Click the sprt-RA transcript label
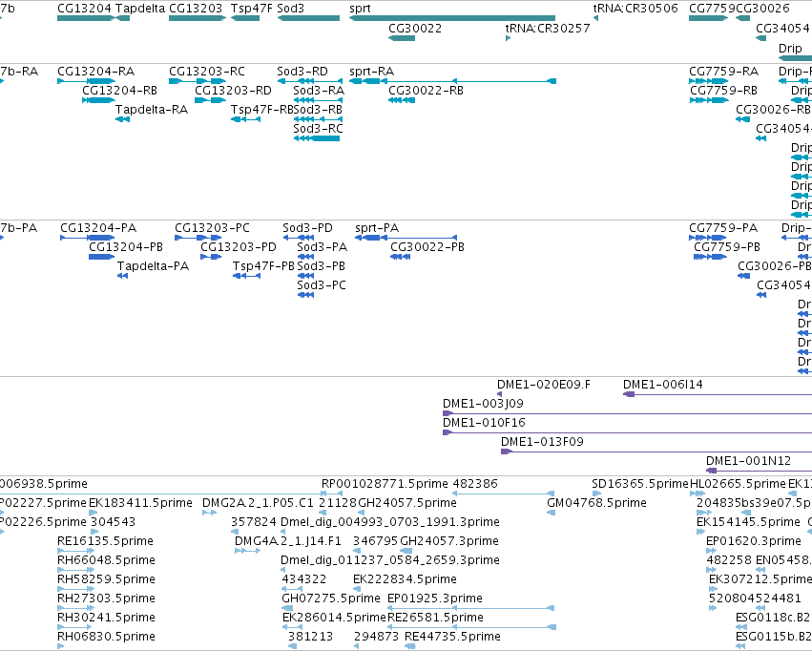This screenshot has height=651, width=812. 372,71
